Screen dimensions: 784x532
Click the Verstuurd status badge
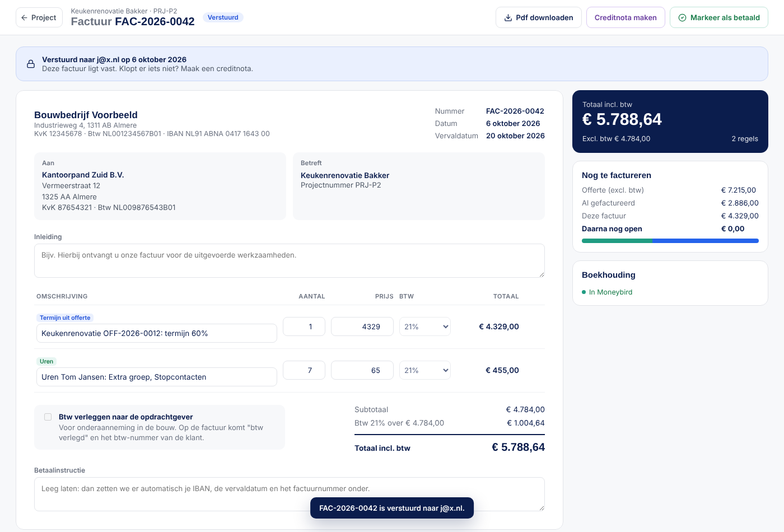click(x=223, y=17)
